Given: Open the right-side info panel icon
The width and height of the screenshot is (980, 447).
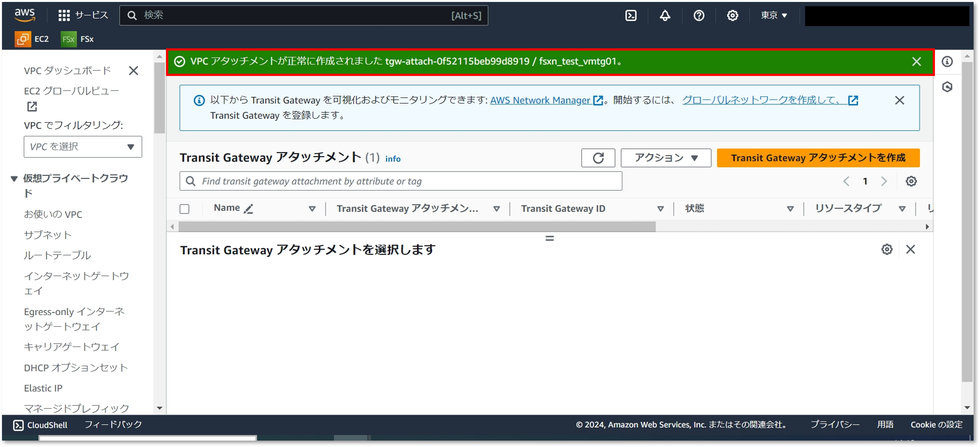Looking at the screenshot, I should coord(947,62).
